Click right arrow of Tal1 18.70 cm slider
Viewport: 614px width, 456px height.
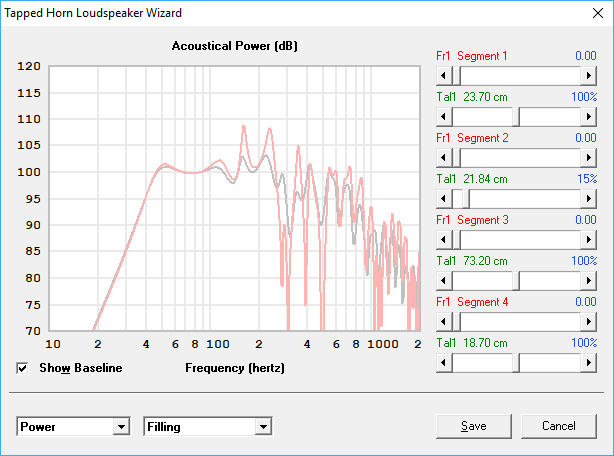[589, 363]
